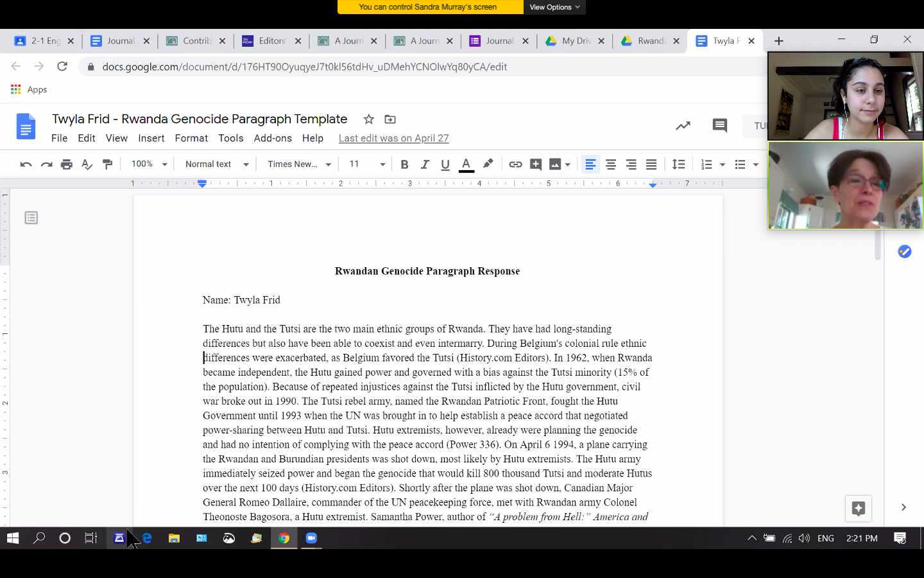The height and width of the screenshot is (578, 924).
Task: Open the 100% zoom dropdown
Action: 149,164
